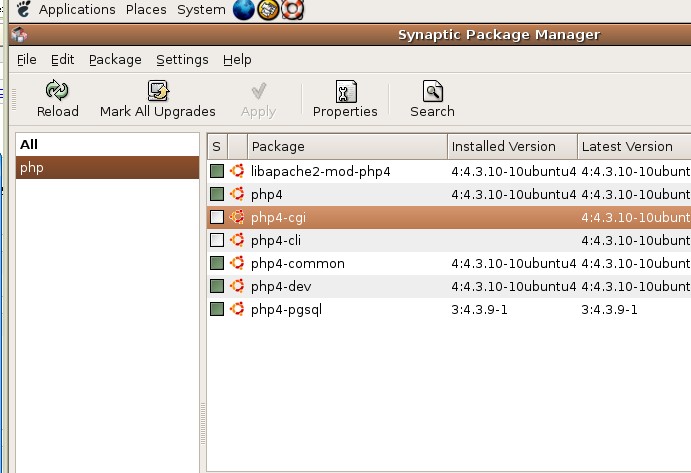The height and width of the screenshot is (473, 691).
Task: Open the Applications menu
Action: (x=77, y=9)
